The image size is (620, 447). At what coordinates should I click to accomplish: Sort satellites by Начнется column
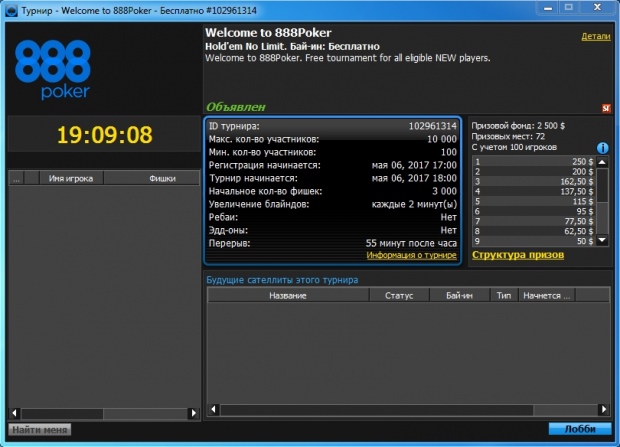(x=547, y=296)
